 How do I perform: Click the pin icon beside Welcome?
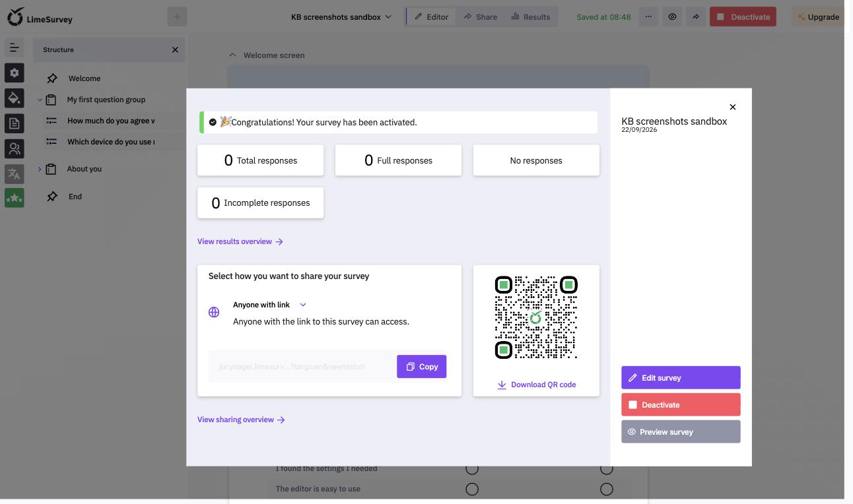52,79
